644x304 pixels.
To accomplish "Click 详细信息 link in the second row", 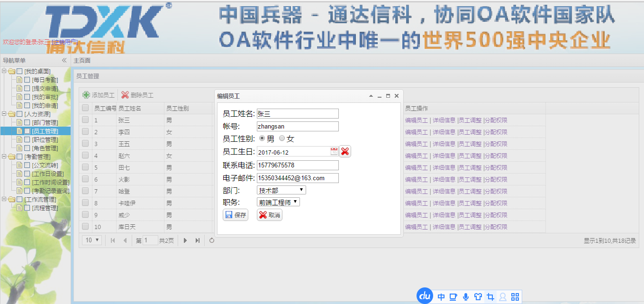I will pos(444,132).
